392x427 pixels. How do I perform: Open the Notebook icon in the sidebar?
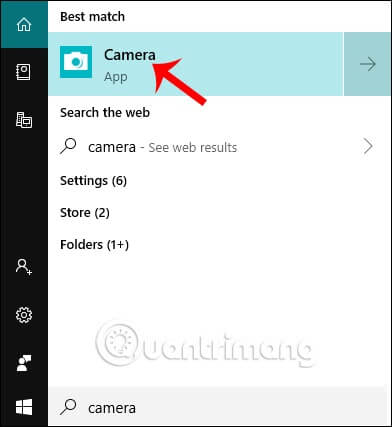click(x=24, y=72)
